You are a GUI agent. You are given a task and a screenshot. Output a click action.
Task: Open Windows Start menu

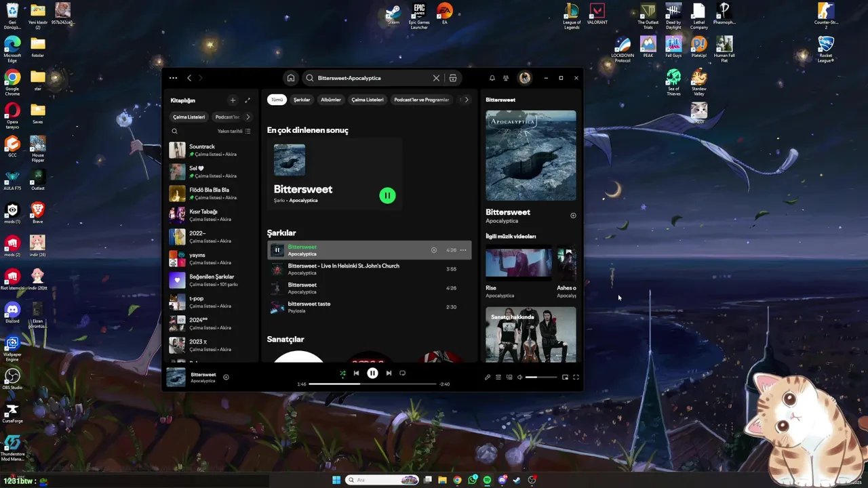(x=336, y=480)
